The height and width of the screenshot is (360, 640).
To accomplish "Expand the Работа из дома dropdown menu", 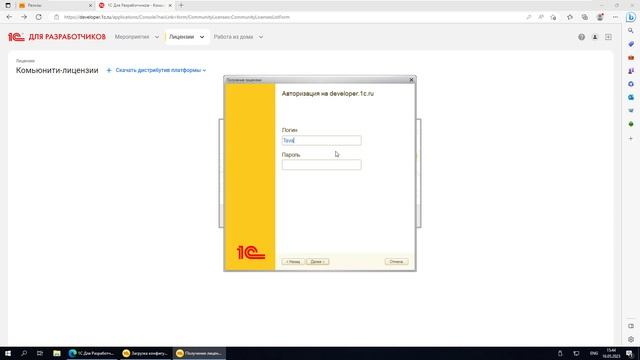I will [238, 37].
